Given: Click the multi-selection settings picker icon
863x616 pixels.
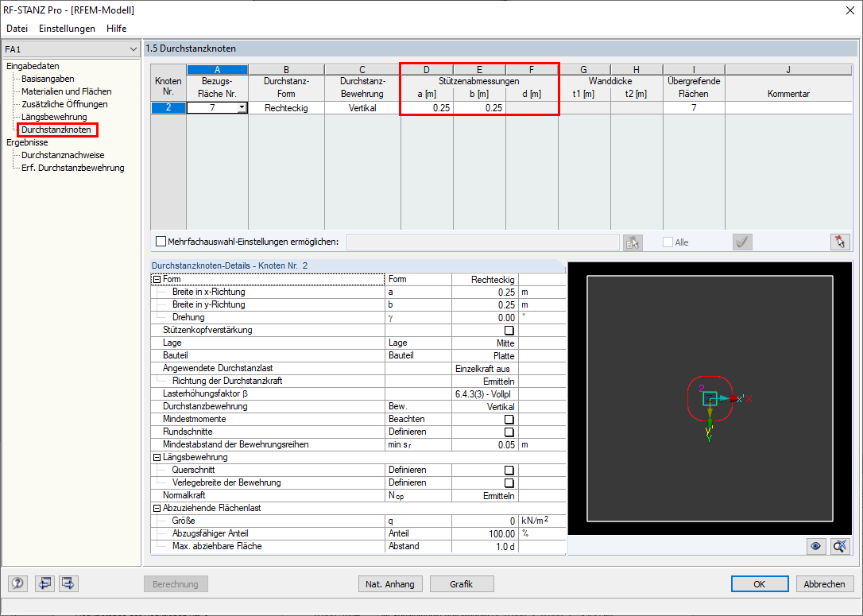Looking at the screenshot, I should 632,242.
